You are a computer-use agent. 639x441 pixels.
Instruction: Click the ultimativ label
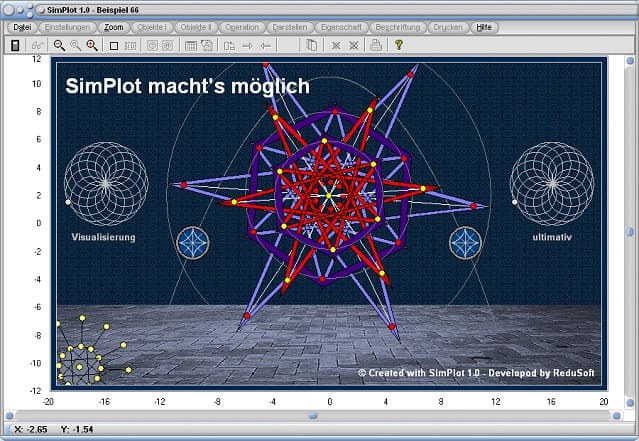[x=552, y=237]
